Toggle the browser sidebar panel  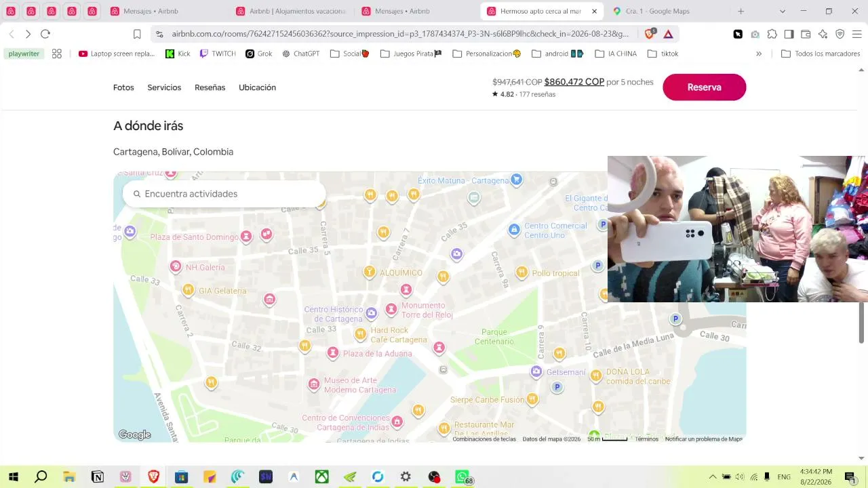click(x=789, y=34)
